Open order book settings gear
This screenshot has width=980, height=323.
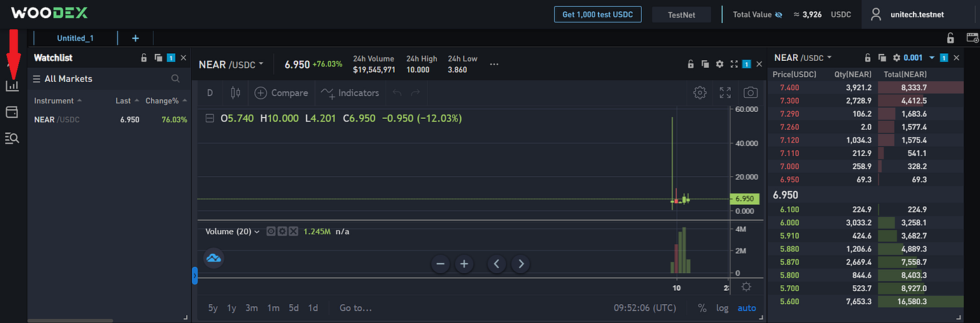pos(896,58)
